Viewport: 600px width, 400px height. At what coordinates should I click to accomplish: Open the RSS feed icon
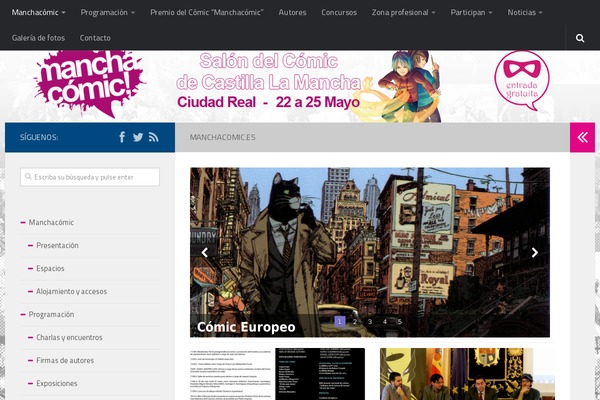pos(153,137)
